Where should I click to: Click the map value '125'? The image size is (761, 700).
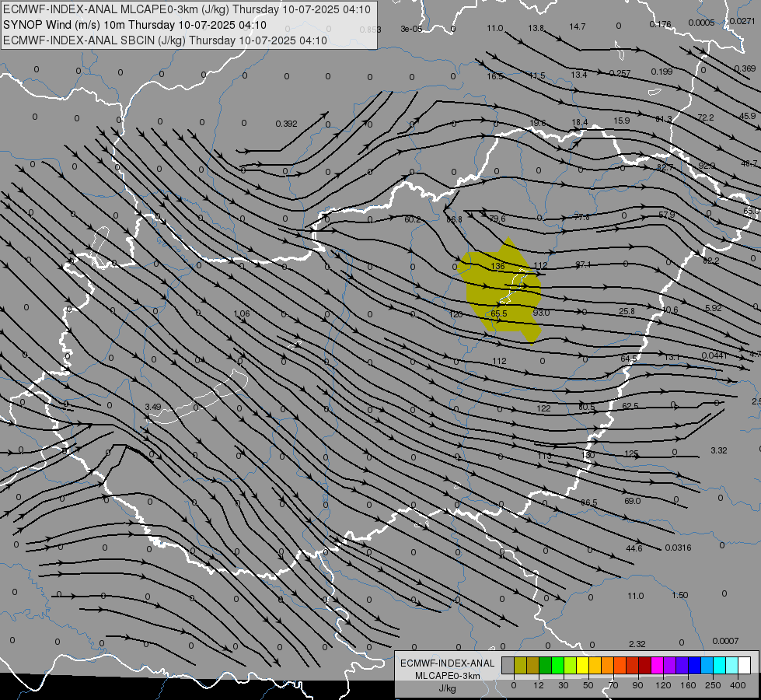tap(631, 453)
